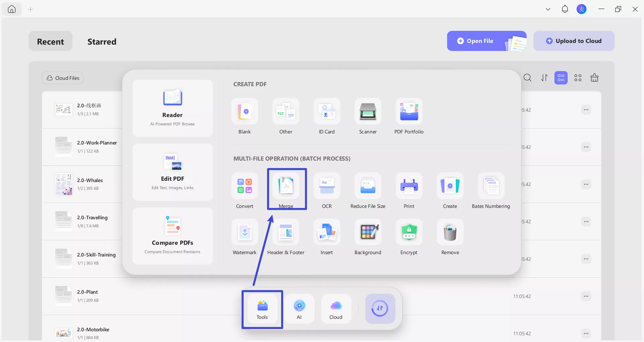Select the Recent tab
Image resolution: width=644 pixels, height=342 pixels.
tap(50, 41)
